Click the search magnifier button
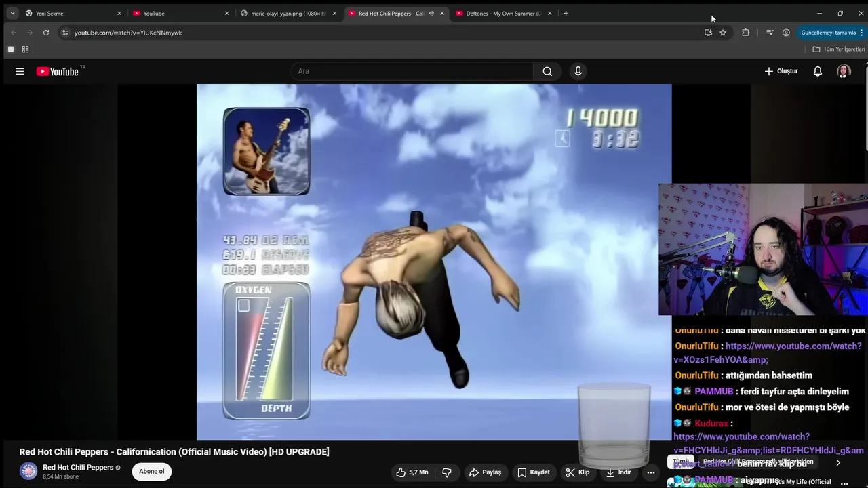Image resolution: width=868 pixels, height=488 pixels. pos(547,71)
